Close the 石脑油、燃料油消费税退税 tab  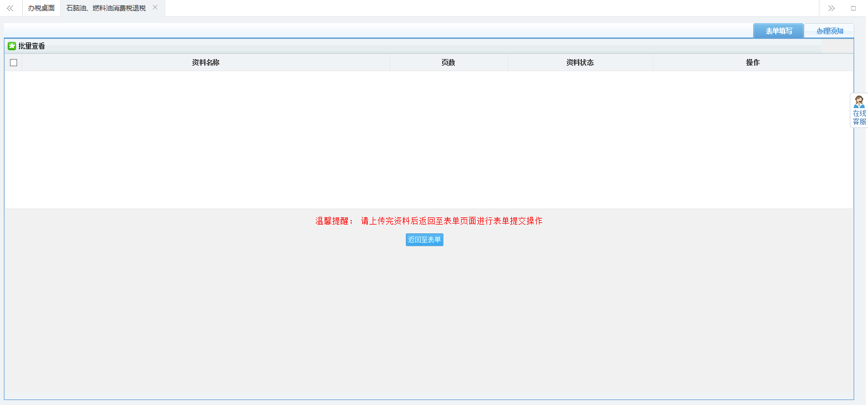pyautogui.click(x=155, y=8)
